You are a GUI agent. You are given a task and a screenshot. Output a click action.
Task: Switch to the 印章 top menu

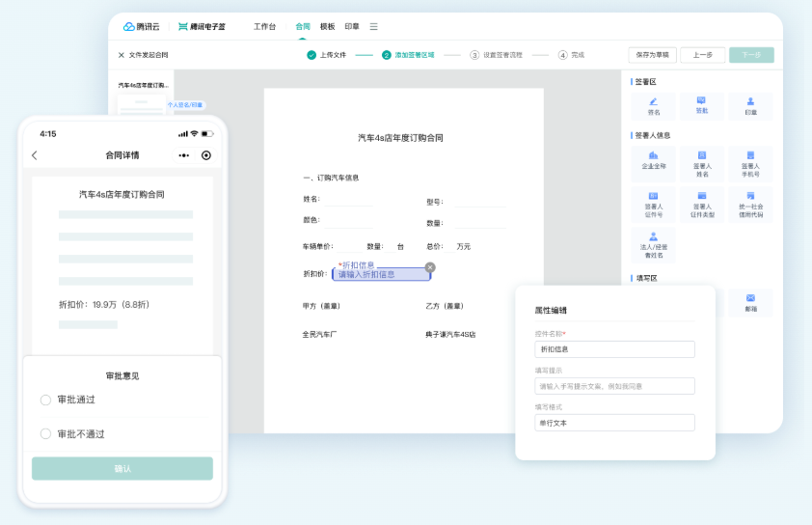click(352, 26)
